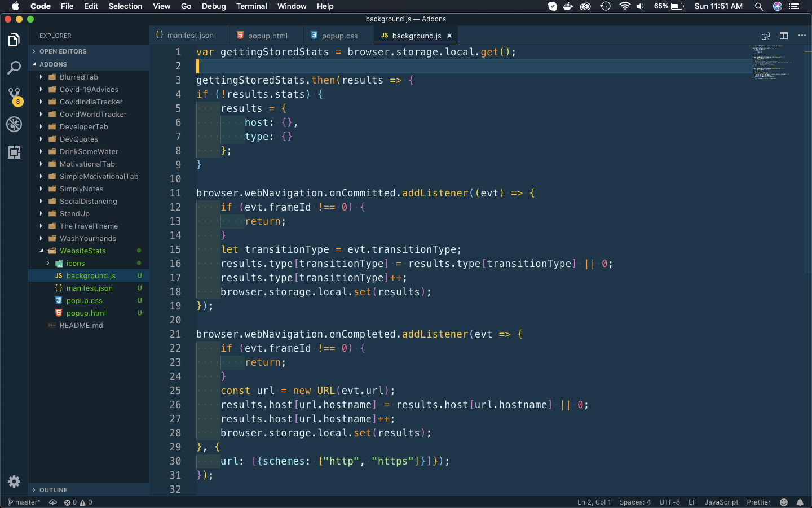Open Spotlight search in the macOS menu bar
This screenshot has height=508, width=812.
[x=759, y=6]
